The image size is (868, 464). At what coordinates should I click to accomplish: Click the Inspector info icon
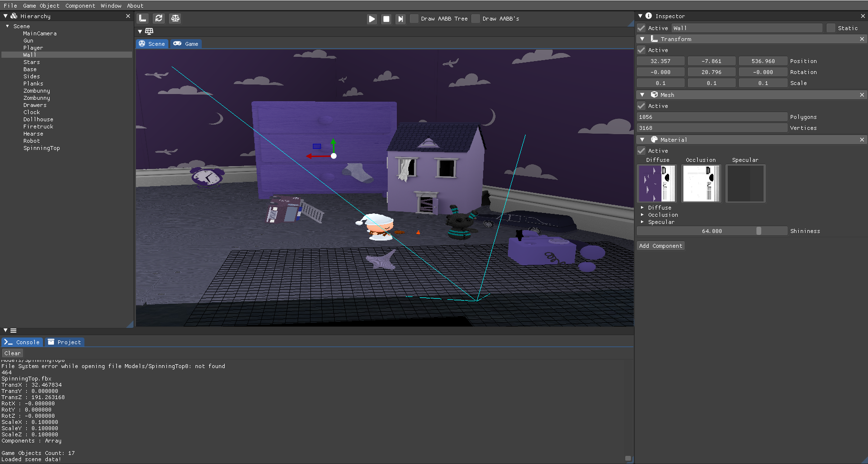point(649,16)
